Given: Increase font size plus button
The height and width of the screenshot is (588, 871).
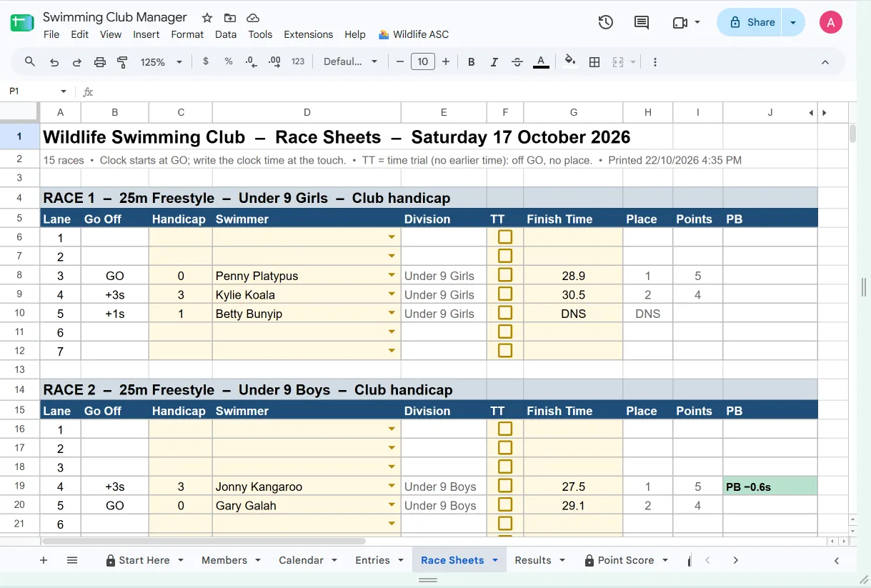Looking at the screenshot, I should (x=446, y=62).
